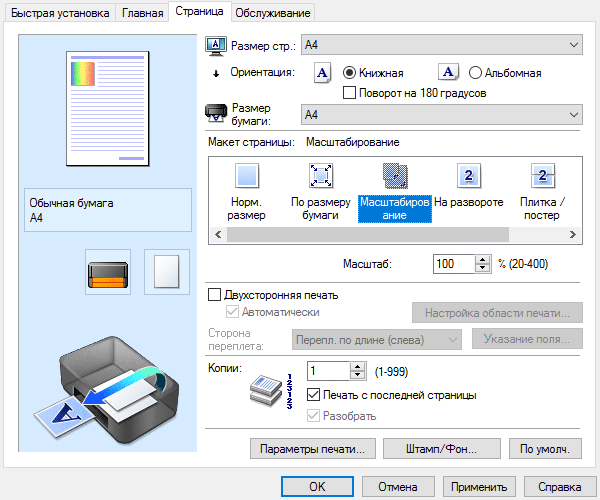Click the Параметры печати button
The height and width of the screenshot is (500, 600).
tap(313, 448)
